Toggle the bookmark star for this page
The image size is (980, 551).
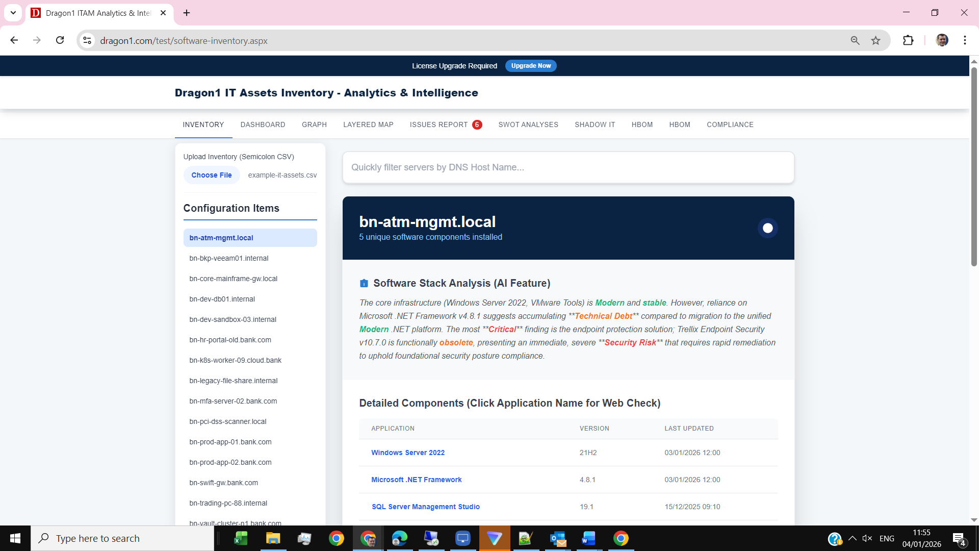click(876, 40)
